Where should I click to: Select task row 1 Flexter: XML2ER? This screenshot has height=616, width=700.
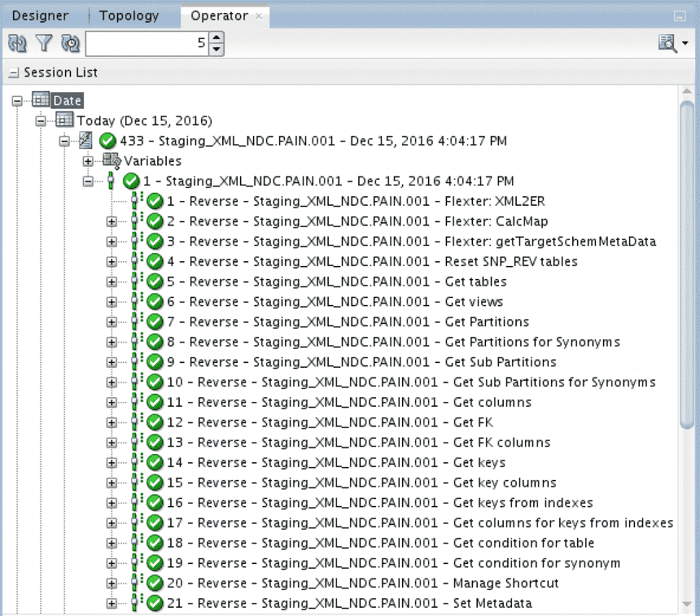pos(355,201)
